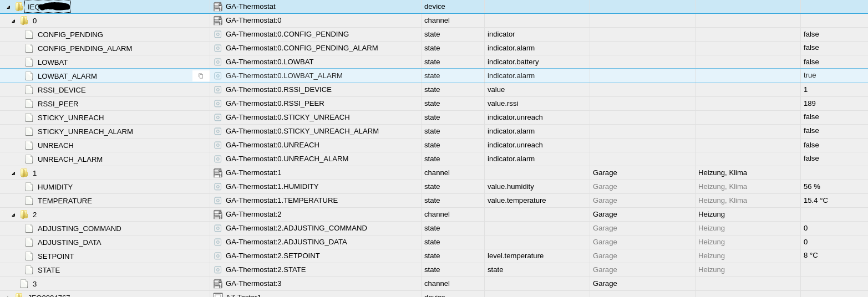Click Heizung, Klima function cell of channel 1
The width and height of the screenshot is (868, 297).
click(x=722, y=172)
